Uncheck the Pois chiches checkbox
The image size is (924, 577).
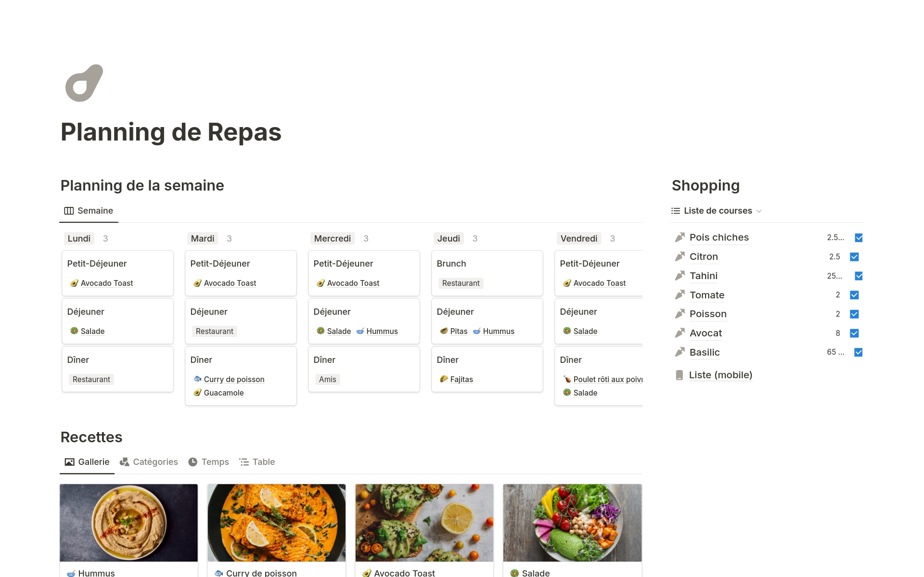tap(859, 238)
